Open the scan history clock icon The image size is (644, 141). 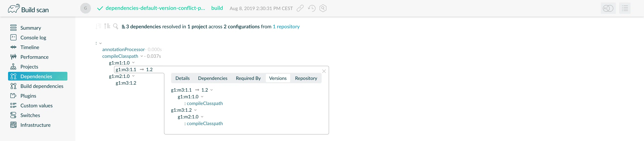(x=311, y=8)
